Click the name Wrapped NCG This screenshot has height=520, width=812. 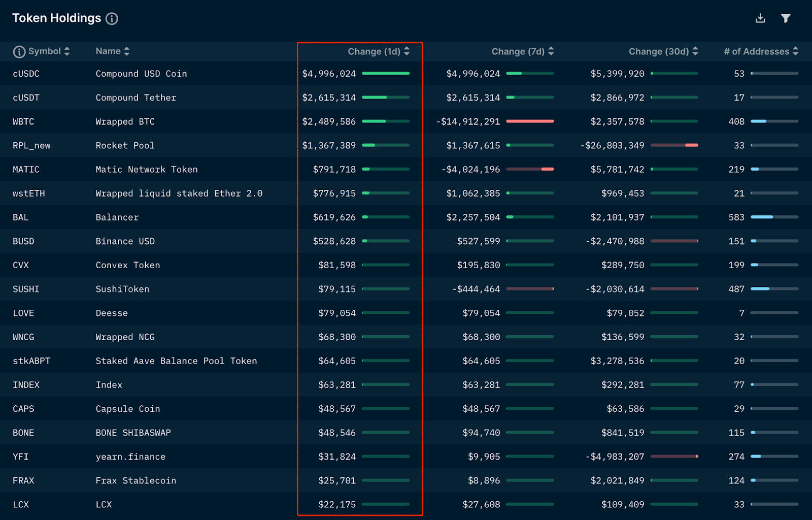(x=125, y=337)
